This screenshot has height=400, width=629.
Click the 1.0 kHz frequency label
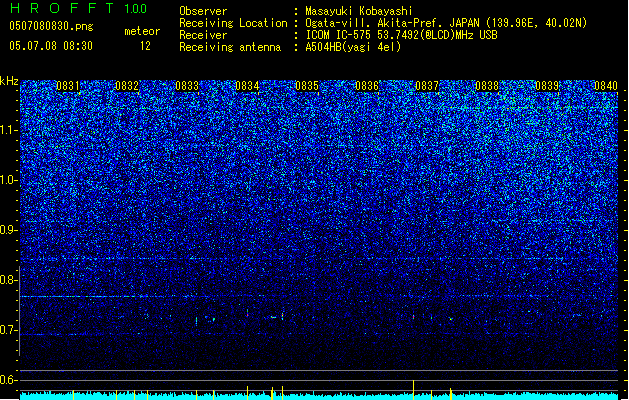8,180
